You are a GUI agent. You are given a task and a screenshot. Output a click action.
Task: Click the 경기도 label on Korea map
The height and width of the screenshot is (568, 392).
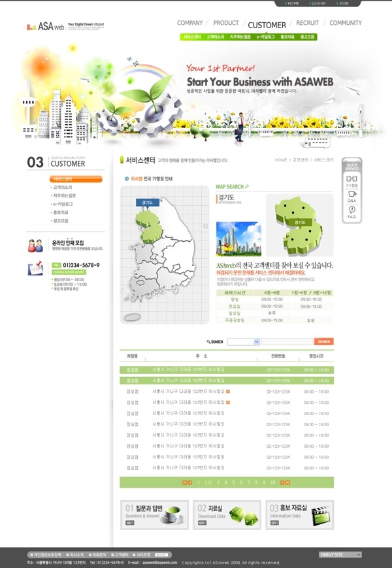coord(147,203)
